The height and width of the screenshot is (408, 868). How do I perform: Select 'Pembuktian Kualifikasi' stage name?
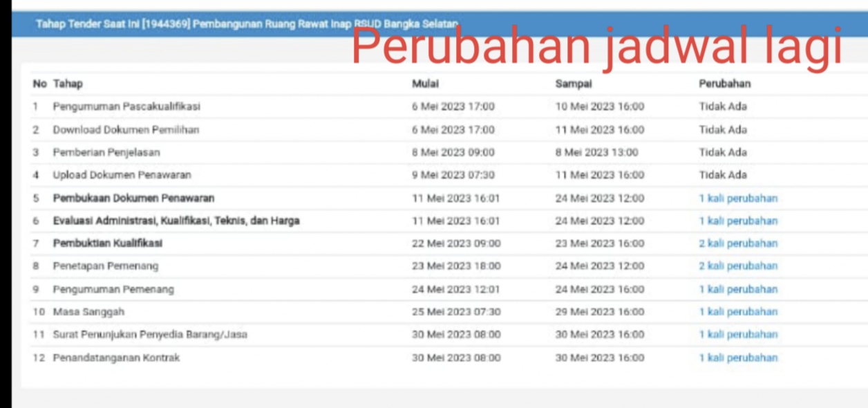(x=108, y=243)
